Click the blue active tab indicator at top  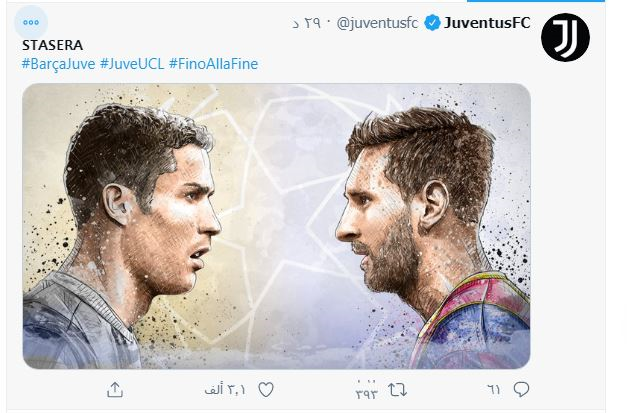[536, 1]
